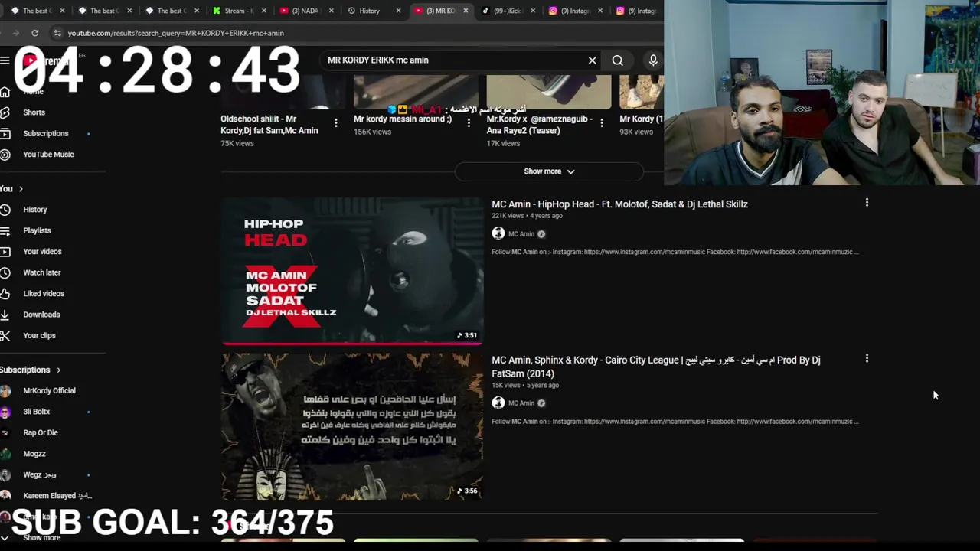Open Mr kordy messin around short thumbnail

416,92
